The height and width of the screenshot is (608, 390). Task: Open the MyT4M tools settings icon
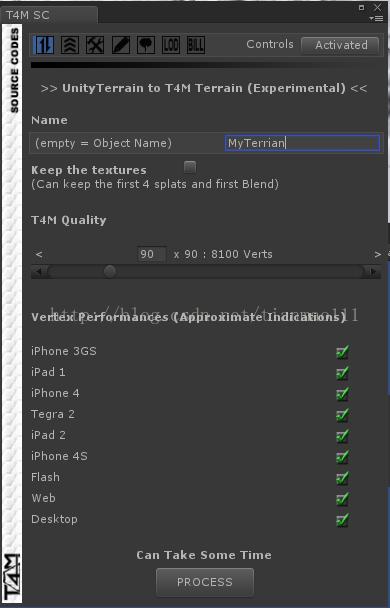[95, 45]
